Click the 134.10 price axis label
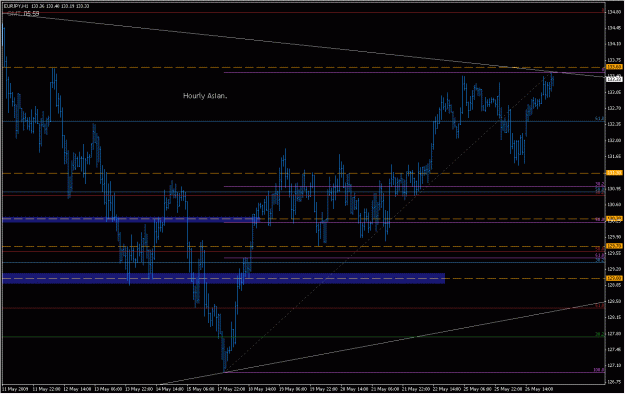This screenshot has width=625, height=394. (x=614, y=44)
